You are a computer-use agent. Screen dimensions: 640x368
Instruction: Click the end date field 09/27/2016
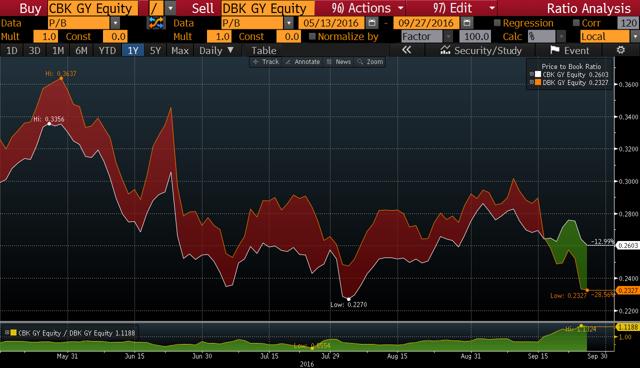(x=427, y=23)
